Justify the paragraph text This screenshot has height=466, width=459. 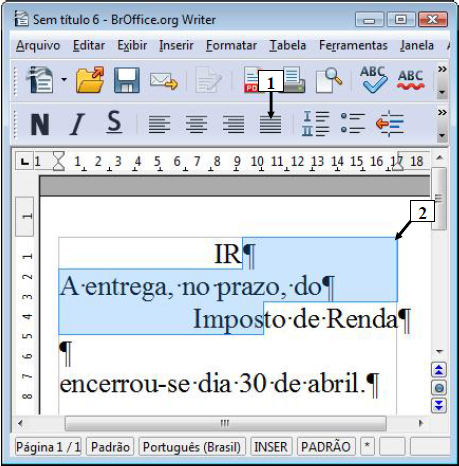(x=270, y=124)
